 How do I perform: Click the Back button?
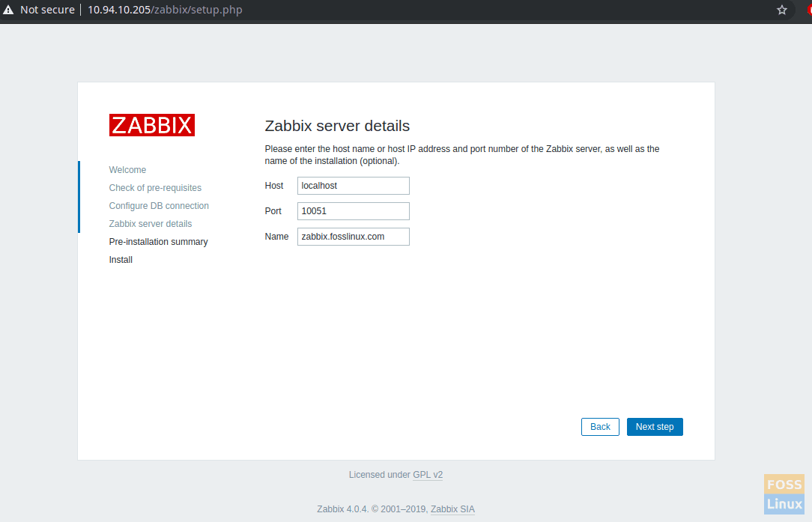[600, 427]
